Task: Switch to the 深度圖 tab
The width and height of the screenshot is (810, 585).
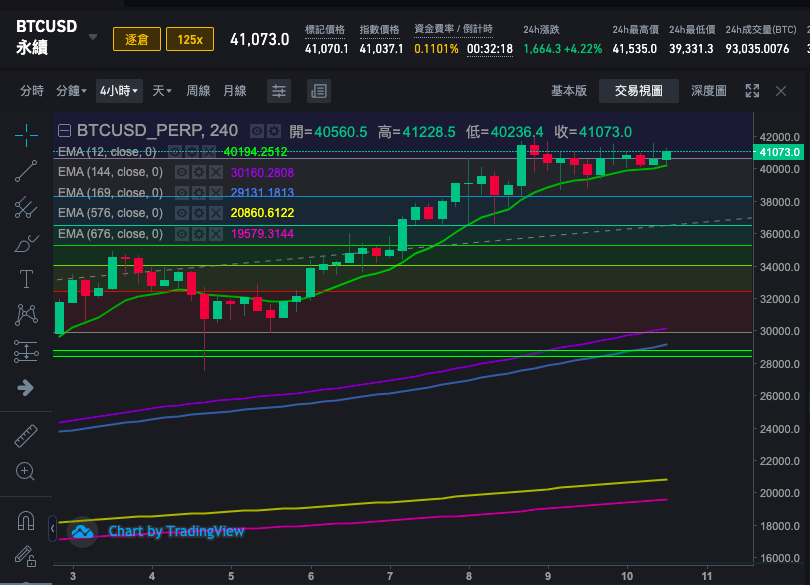Action: (x=708, y=90)
